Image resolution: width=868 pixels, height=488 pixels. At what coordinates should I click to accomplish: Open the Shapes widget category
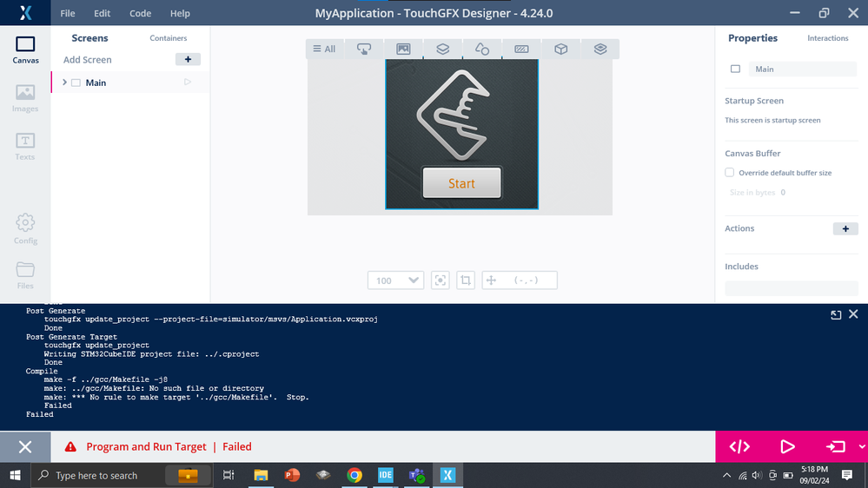[482, 49]
